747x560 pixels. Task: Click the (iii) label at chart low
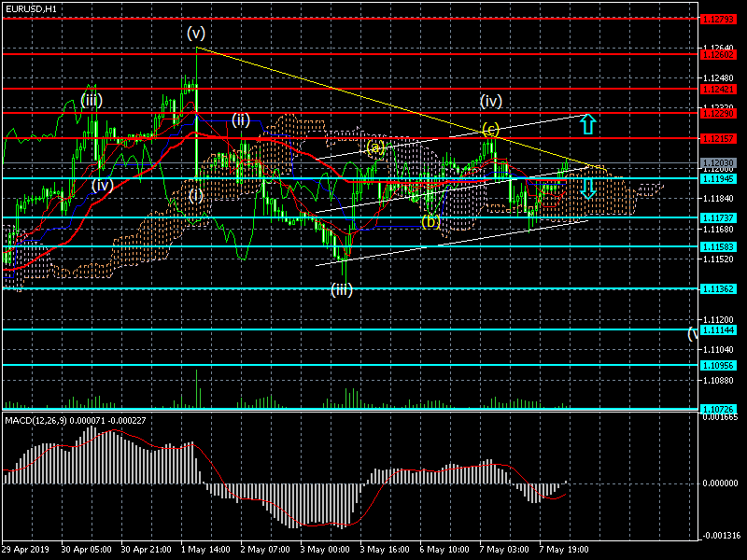click(343, 290)
